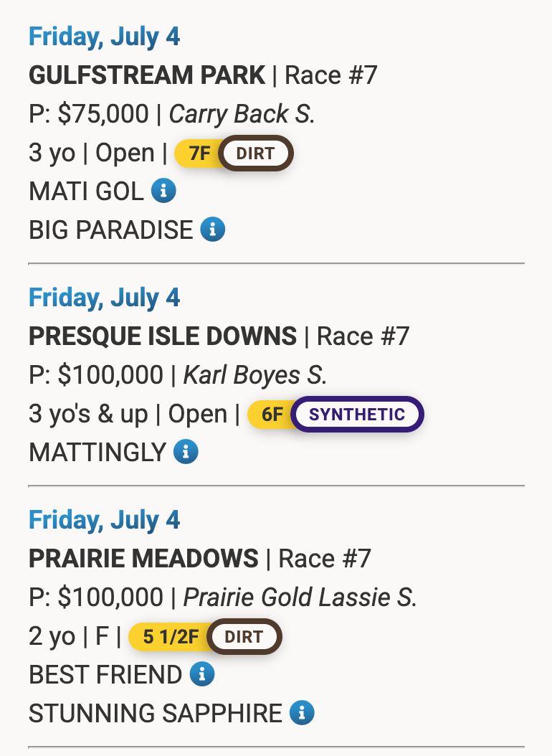Click the SYNTHETIC surface badge
This screenshot has height=756, width=552.
pos(357,414)
